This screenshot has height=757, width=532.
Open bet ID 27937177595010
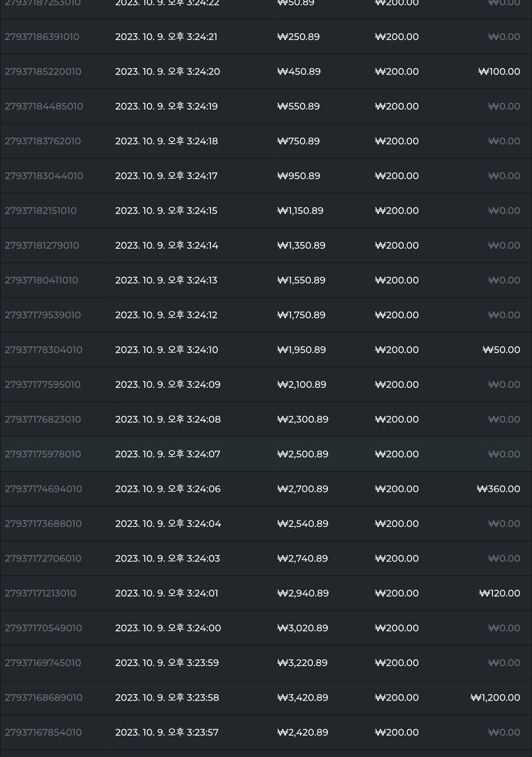[42, 385]
